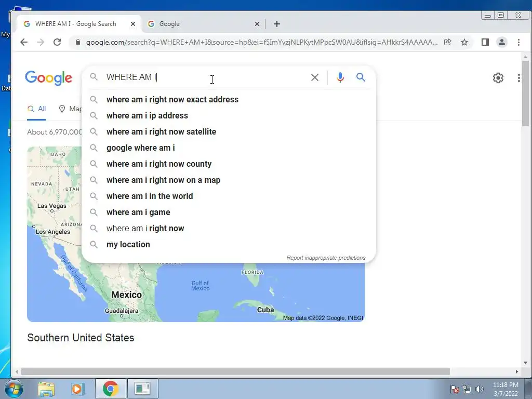The height and width of the screenshot is (399, 532).
Task: Share this page using address bar icon
Action: click(447, 42)
